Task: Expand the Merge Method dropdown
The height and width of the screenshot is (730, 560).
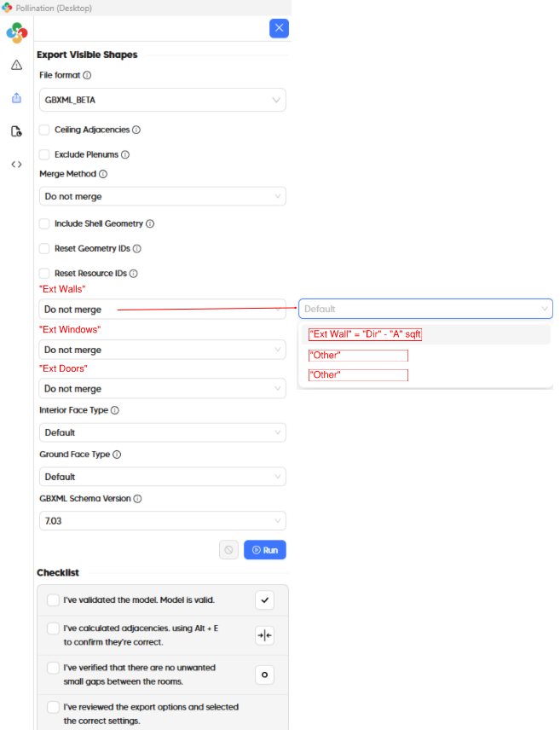Action: [163, 196]
